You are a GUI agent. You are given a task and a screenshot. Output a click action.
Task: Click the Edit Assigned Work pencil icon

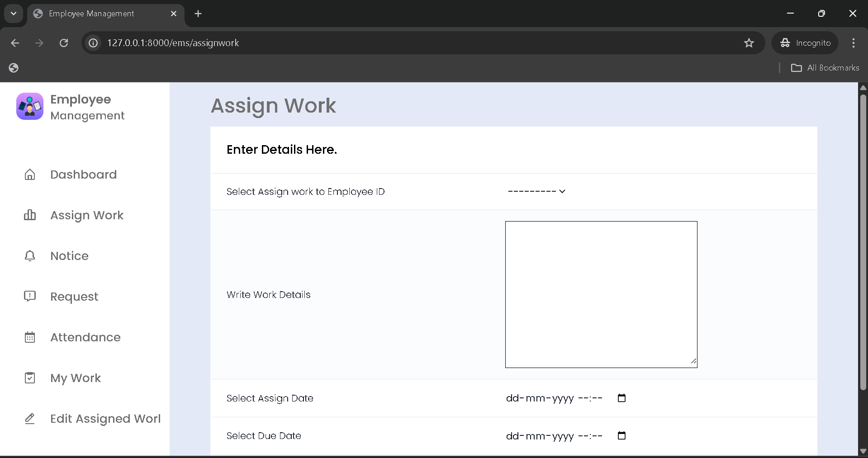pyautogui.click(x=30, y=419)
